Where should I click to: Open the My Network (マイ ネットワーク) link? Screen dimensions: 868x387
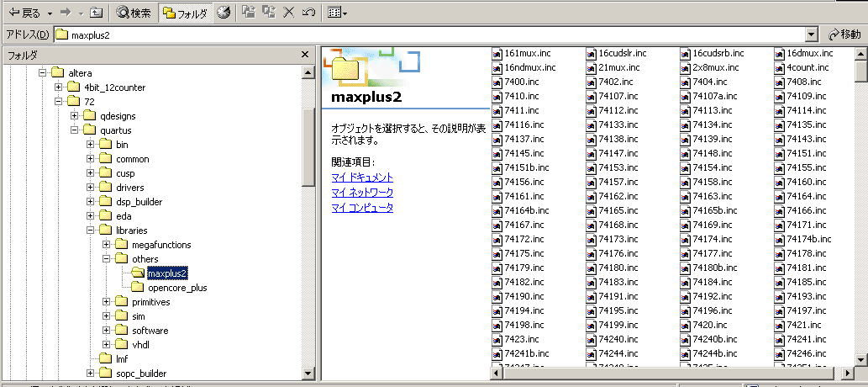click(362, 193)
